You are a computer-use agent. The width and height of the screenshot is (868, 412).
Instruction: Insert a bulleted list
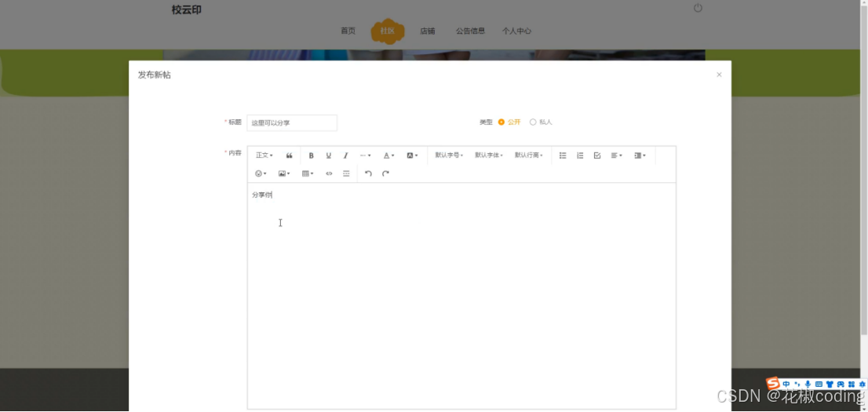[563, 155]
